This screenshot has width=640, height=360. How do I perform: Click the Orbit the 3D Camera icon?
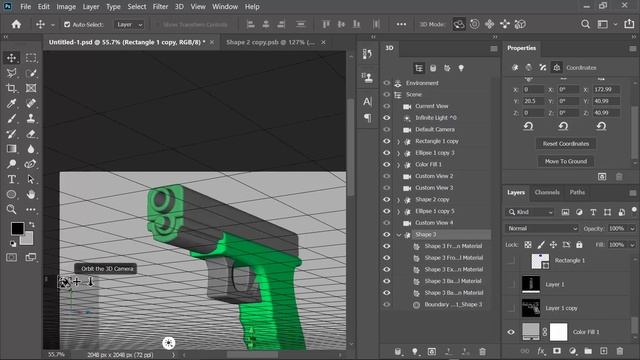[64, 282]
